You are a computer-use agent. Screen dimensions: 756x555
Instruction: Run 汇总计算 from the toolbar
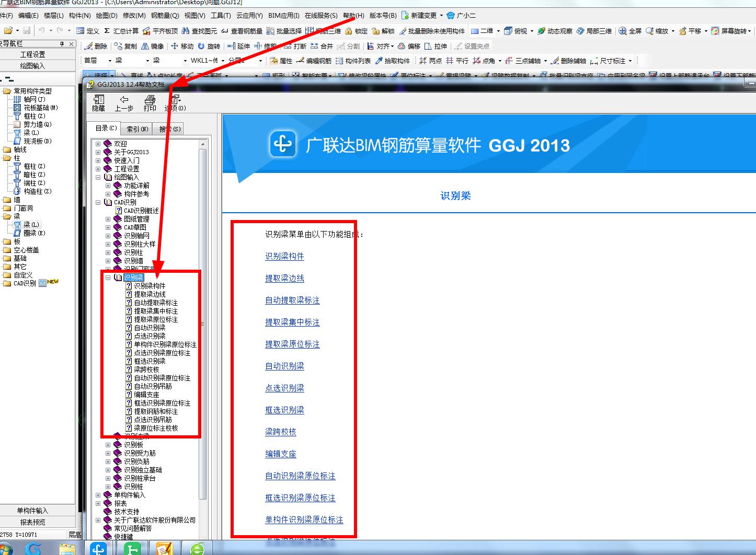[x=121, y=31]
